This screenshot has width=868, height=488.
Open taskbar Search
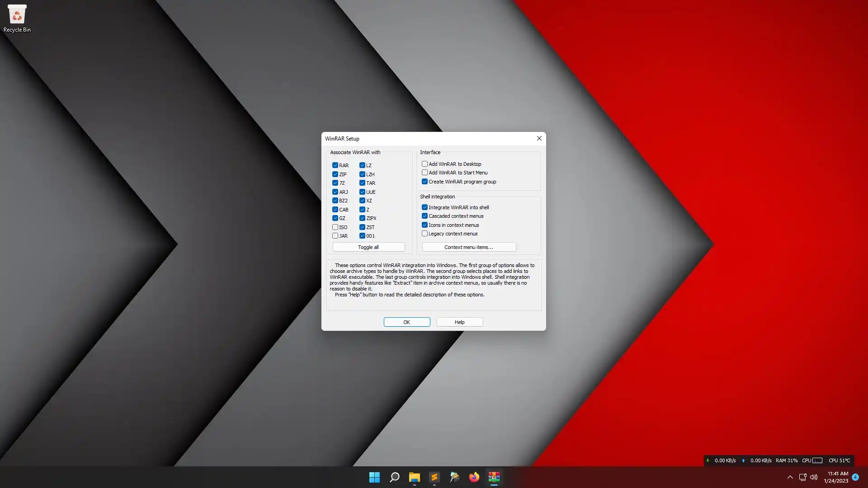pos(394,477)
